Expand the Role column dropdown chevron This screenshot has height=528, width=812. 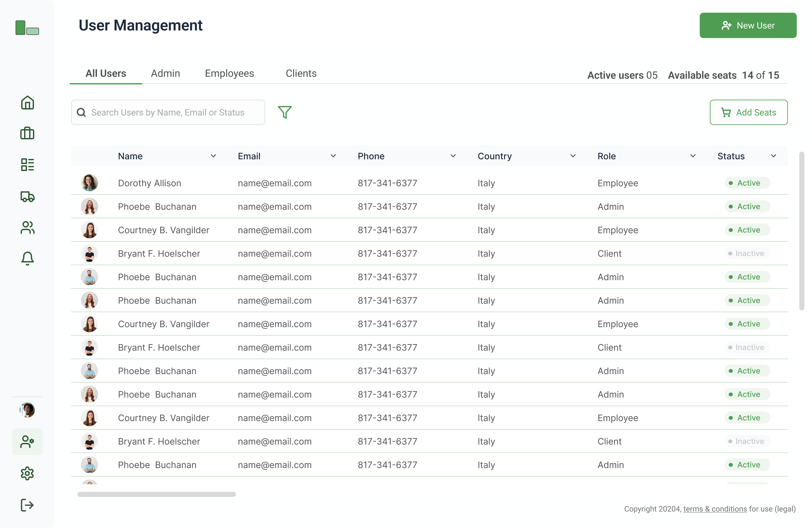click(x=693, y=156)
